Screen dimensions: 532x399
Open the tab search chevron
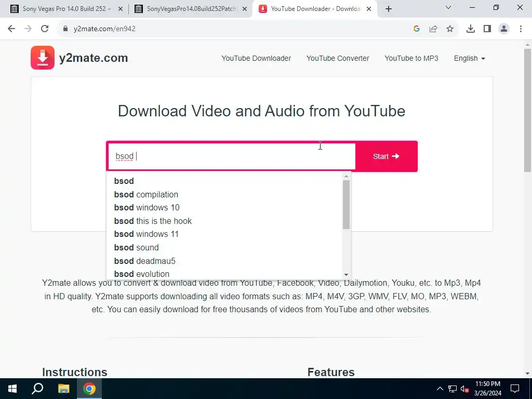448,7
